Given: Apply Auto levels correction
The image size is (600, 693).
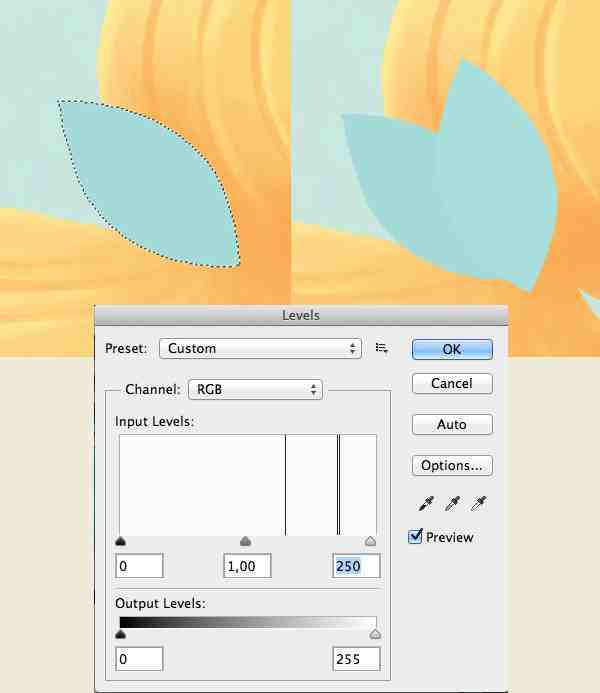Looking at the screenshot, I should (452, 425).
